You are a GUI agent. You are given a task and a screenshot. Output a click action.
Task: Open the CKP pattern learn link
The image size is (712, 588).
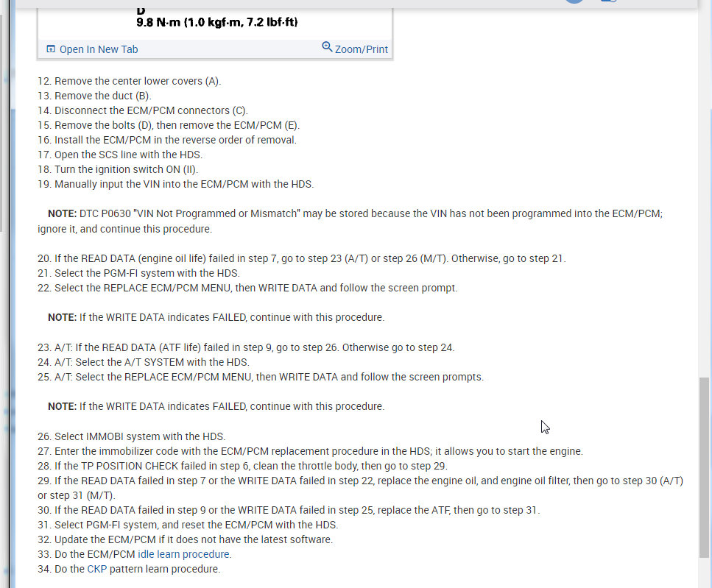coord(96,569)
